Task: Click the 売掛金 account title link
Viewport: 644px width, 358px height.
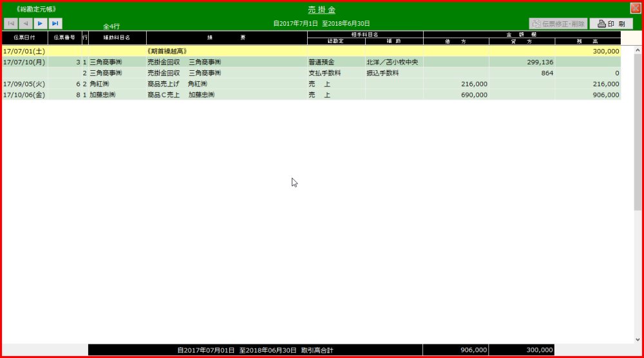Action: (321, 10)
